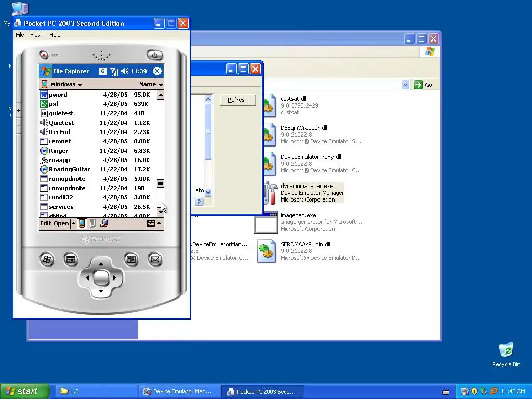The height and width of the screenshot is (399, 532).
Task: Click the d-pad right arrow
Action: click(x=114, y=278)
